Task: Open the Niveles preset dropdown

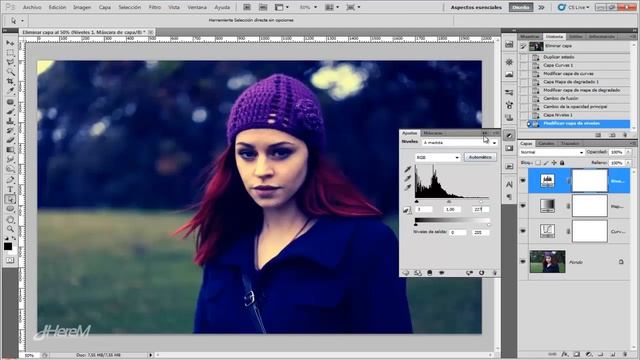Action: click(x=460, y=143)
